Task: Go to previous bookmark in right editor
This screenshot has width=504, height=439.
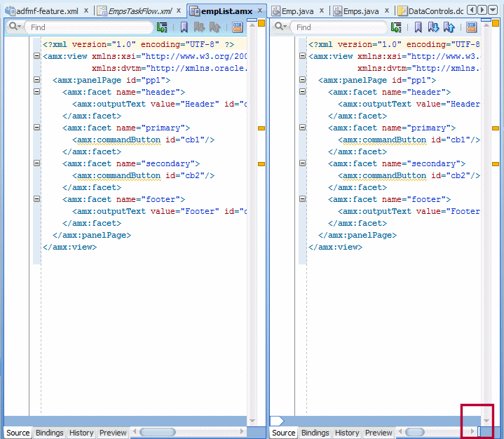Action: coord(449,27)
